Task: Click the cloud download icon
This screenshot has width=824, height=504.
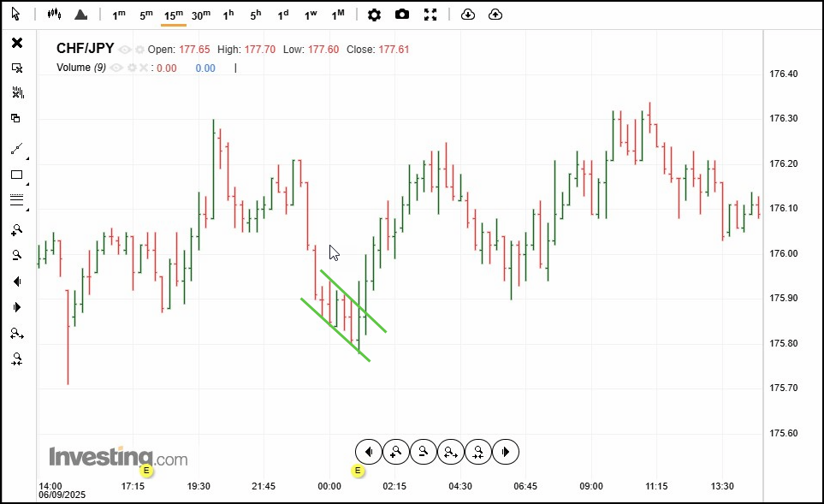Action: click(x=468, y=15)
